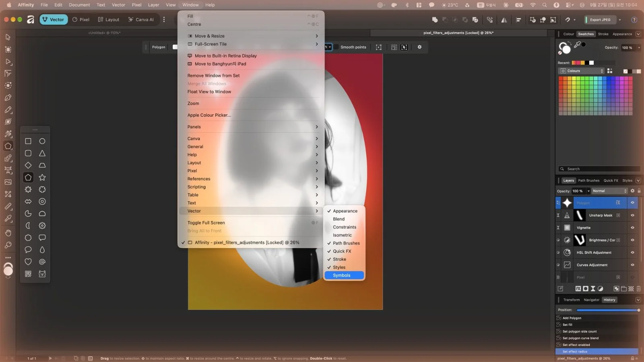The height and width of the screenshot is (362, 644).
Task: Click the Export JPEG button
Action: point(600,20)
